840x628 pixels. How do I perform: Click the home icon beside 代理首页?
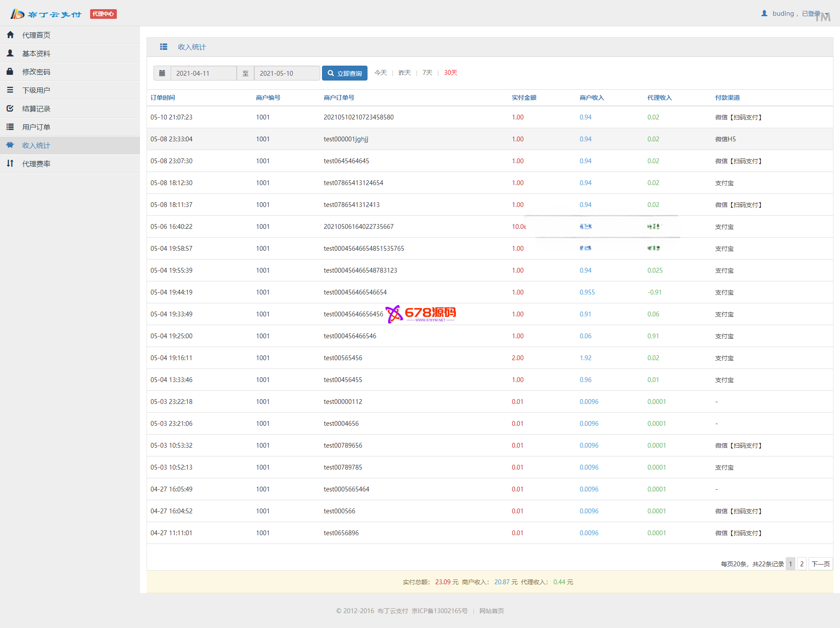click(10, 35)
